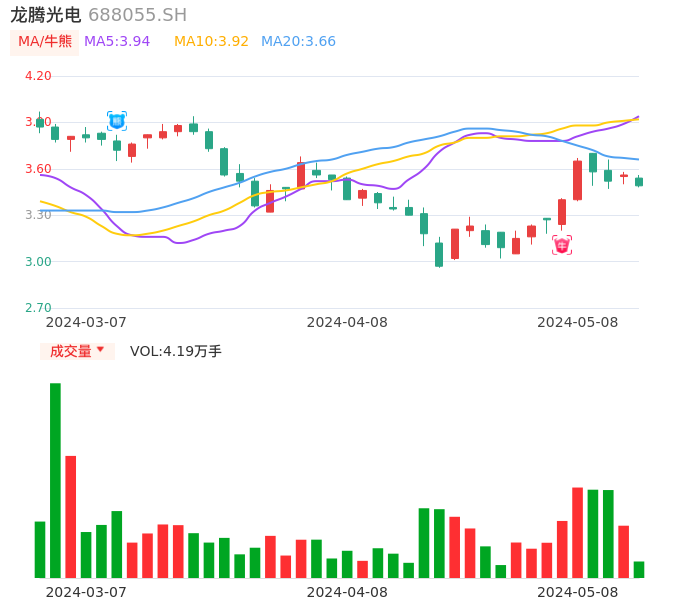The image size is (686, 606).
Task: Click the 2.70 price axis label
Action: [x=38, y=308]
